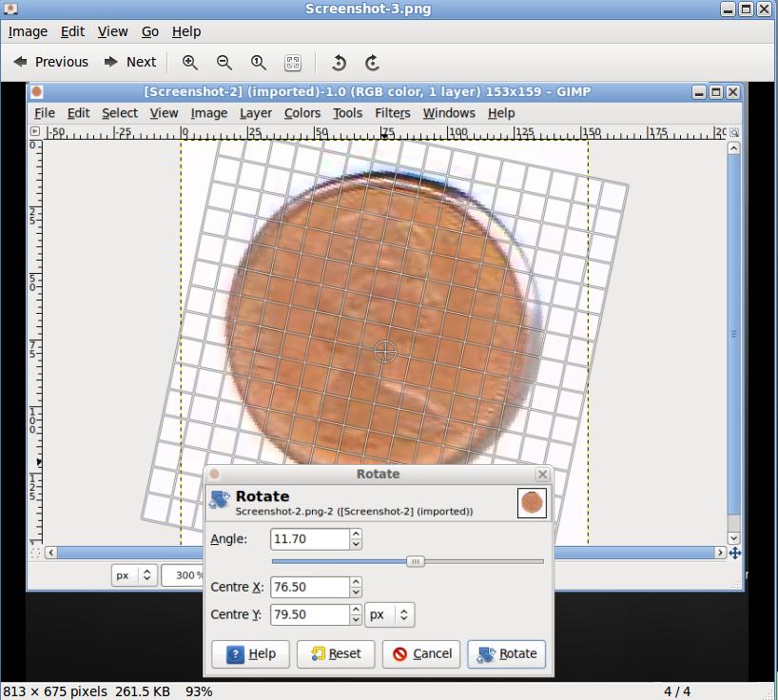Image resolution: width=778 pixels, height=700 pixels.
Task: Open GIMP's Select menu
Action: pos(120,113)
